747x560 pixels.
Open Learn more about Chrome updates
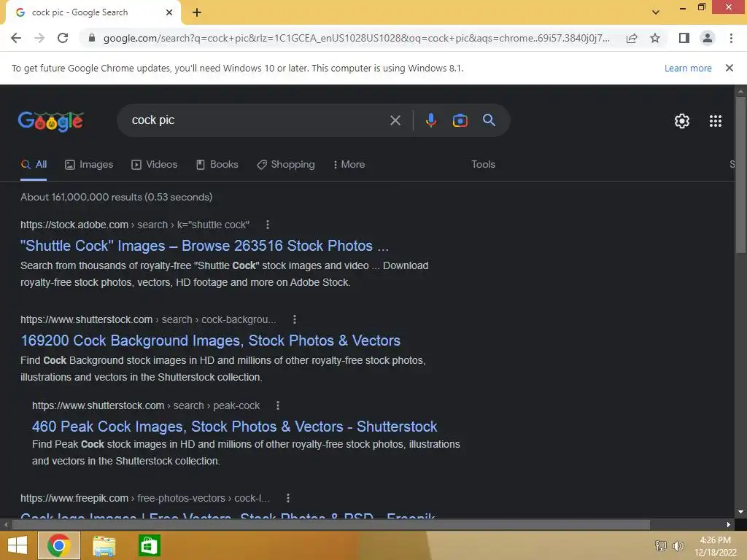pos(688,68)
